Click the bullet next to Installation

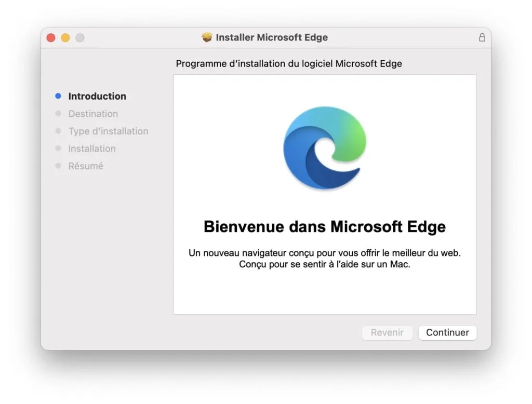point(58,149)
